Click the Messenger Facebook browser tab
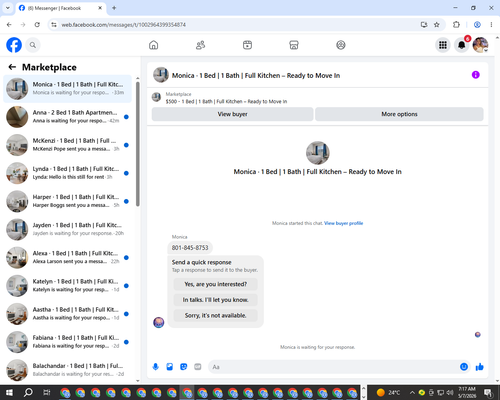This screenshot has height=400, width=500. pos(61,8)
